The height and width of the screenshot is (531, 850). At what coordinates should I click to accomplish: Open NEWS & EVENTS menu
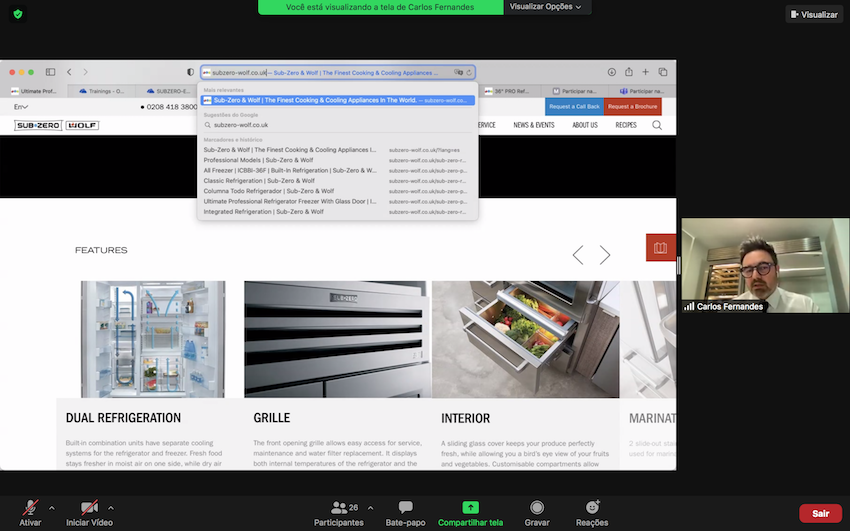533,125
